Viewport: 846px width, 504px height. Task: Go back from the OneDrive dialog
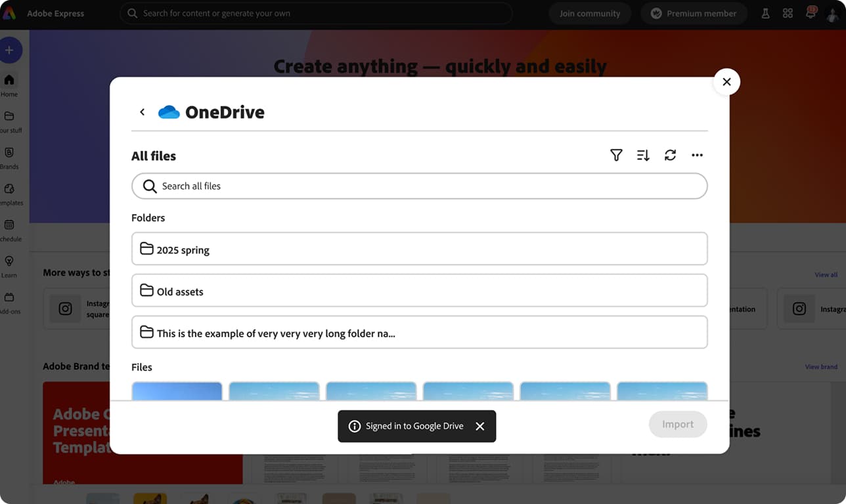(142, 112)
